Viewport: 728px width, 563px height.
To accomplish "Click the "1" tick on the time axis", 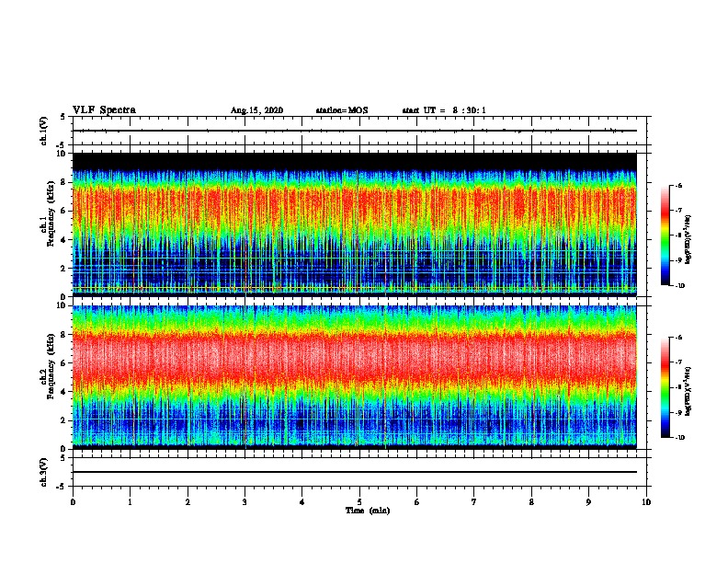I will tap(130, 502).
